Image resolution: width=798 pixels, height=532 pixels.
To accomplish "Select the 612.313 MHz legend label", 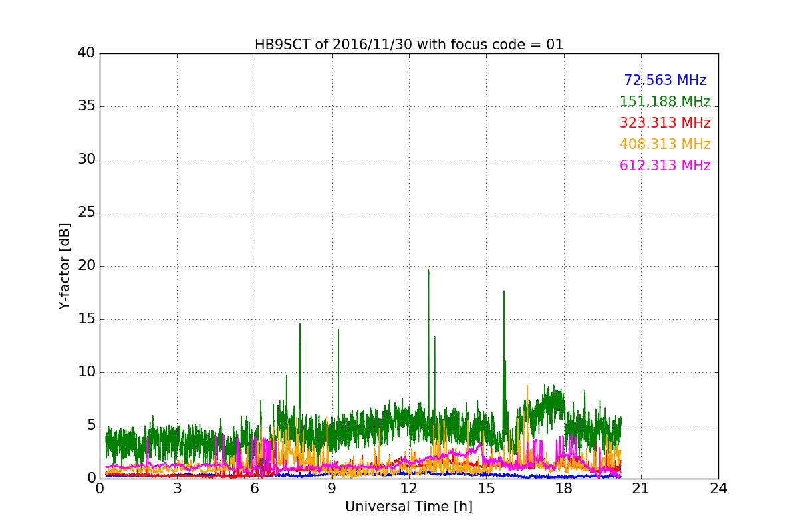I will (665, 166).
